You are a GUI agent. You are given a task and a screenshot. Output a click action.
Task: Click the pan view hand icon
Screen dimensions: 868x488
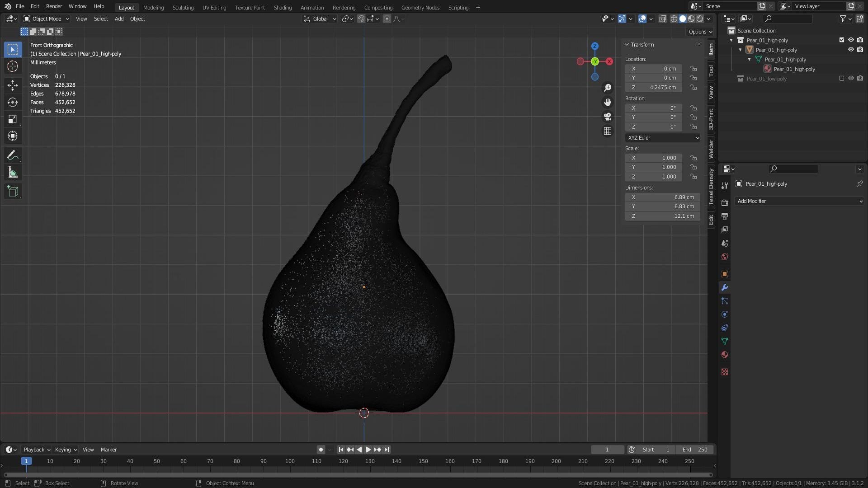click(x=608, y=102)
